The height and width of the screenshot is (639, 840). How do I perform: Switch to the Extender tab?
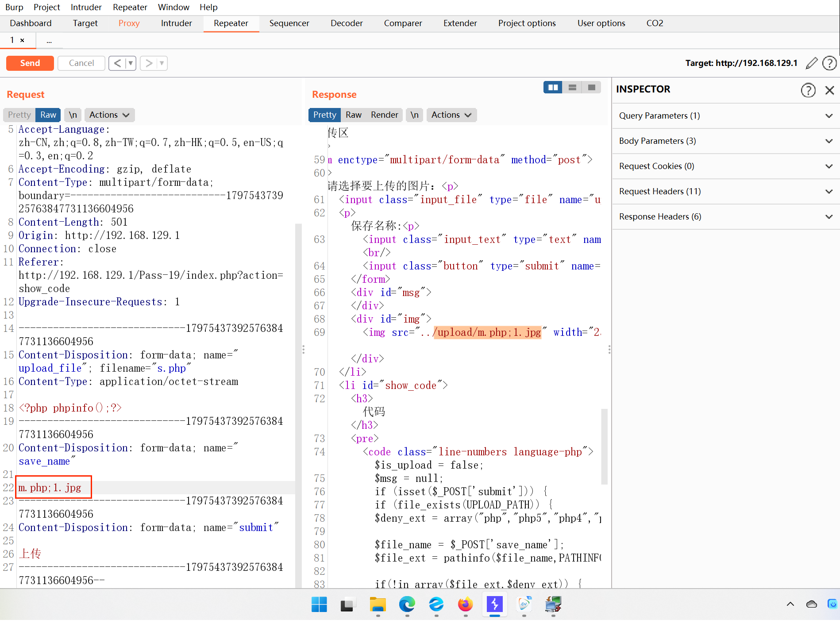point(460,23)
